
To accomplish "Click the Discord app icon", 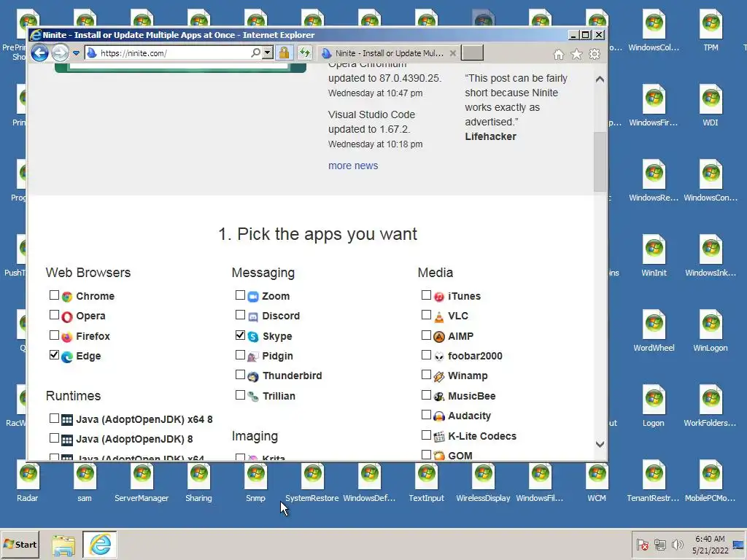I will [x=253, y=316].
